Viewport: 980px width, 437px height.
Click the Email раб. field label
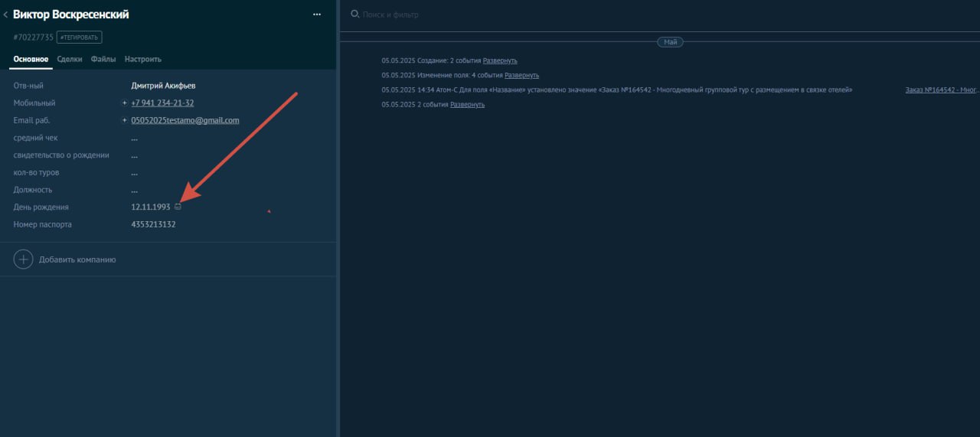click(31, 120)
